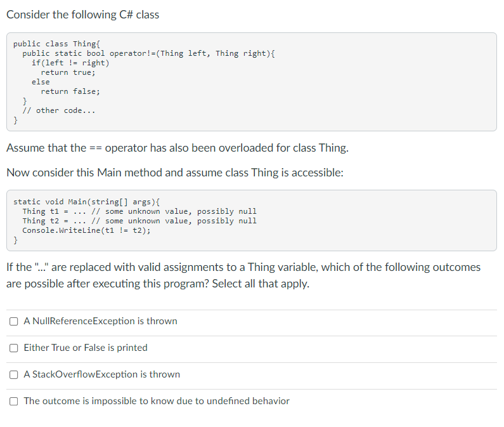The width and height of the screenshot is (504, 427).
Task: Click the 'Consider the following C# class' heading
Action: (x=82, y=15)
